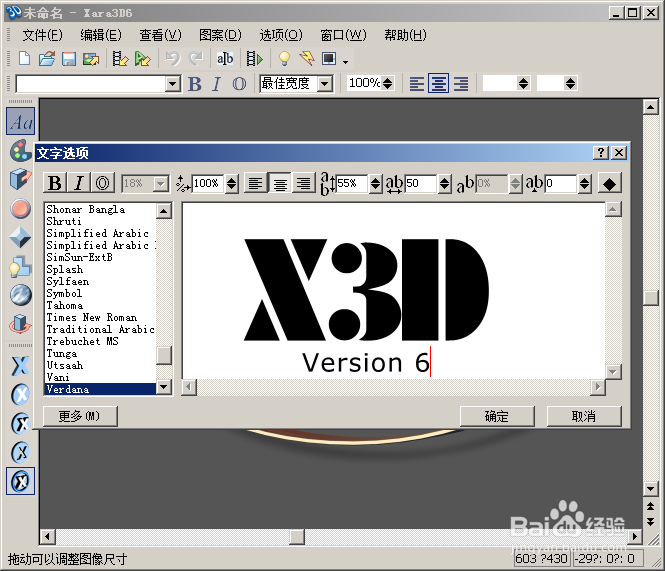
Task: Click the dialog help question mark button
Action: (x=601, y=153)
